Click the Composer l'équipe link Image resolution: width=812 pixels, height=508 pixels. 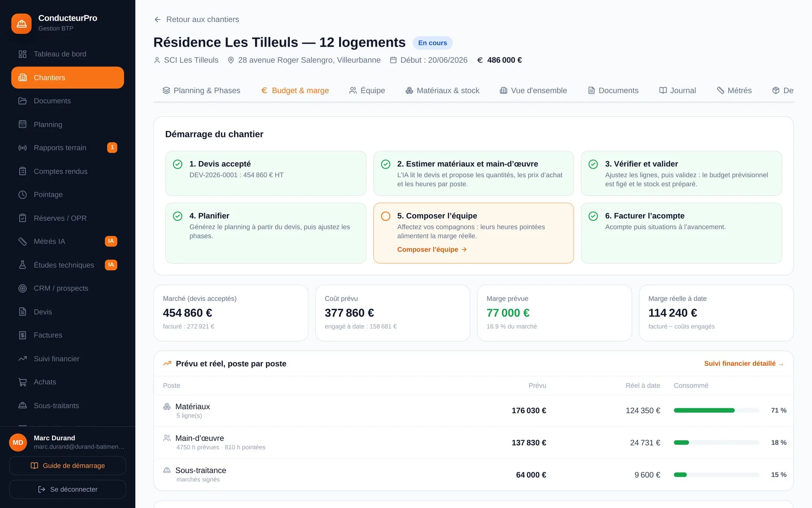coord(432,249)
